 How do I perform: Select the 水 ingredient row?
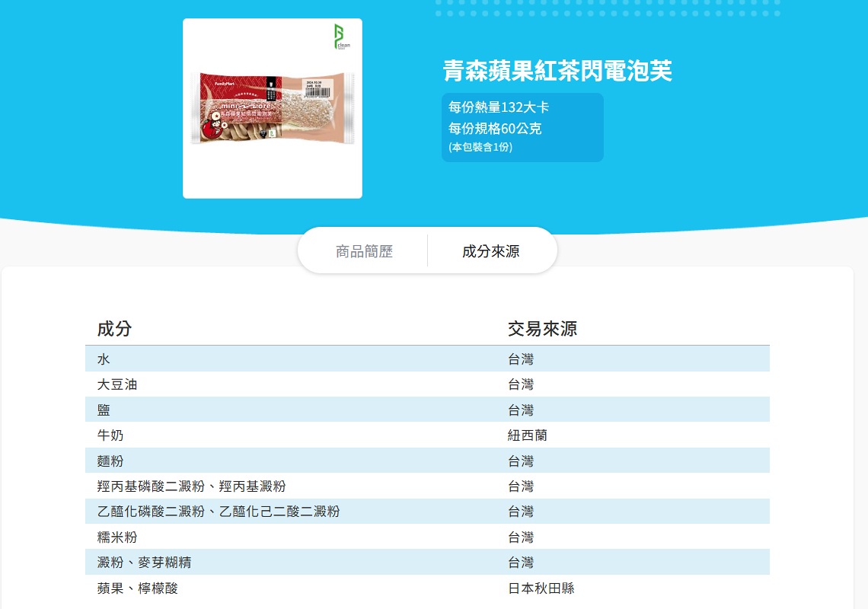point(104,359)
